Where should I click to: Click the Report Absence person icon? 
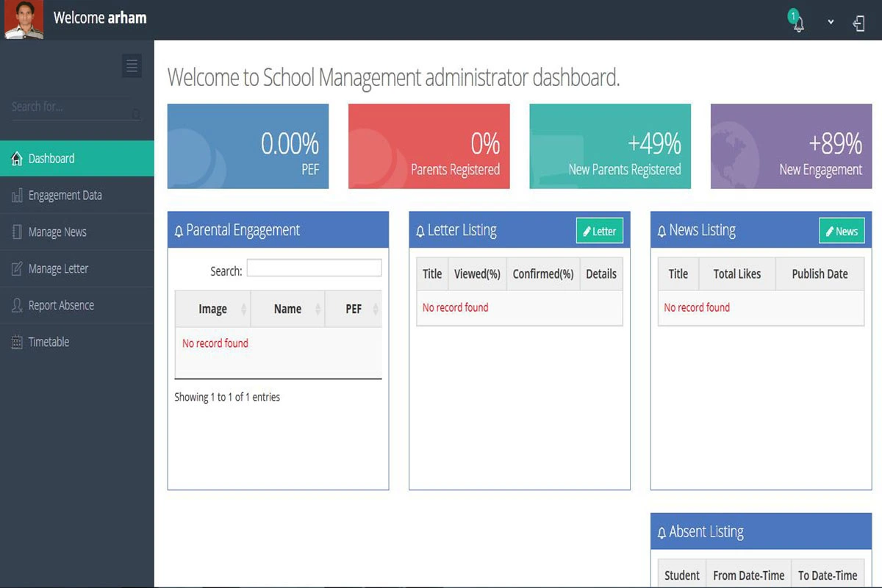(16, 305)
